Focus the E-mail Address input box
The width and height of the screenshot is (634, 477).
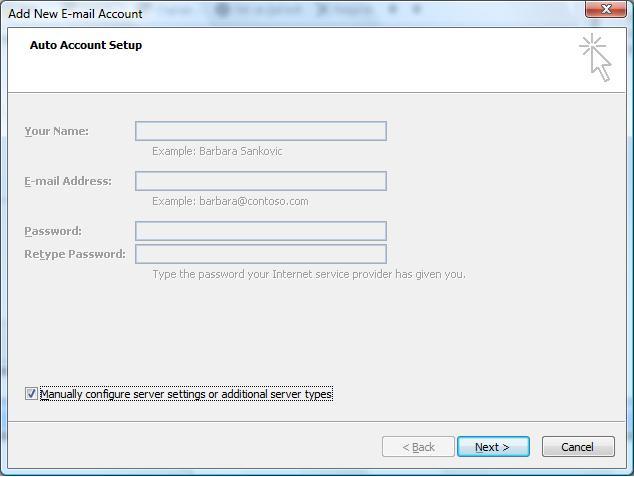tap(260, 181)
